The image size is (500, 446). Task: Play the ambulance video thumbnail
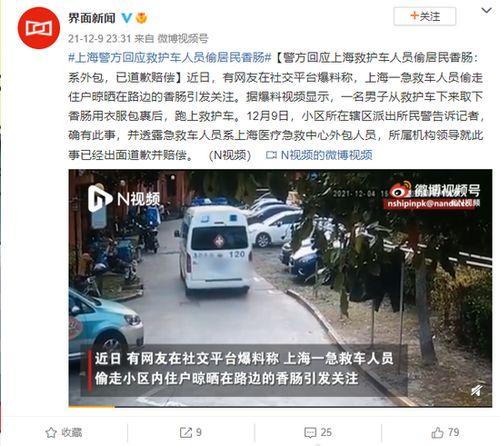[280, 288]
